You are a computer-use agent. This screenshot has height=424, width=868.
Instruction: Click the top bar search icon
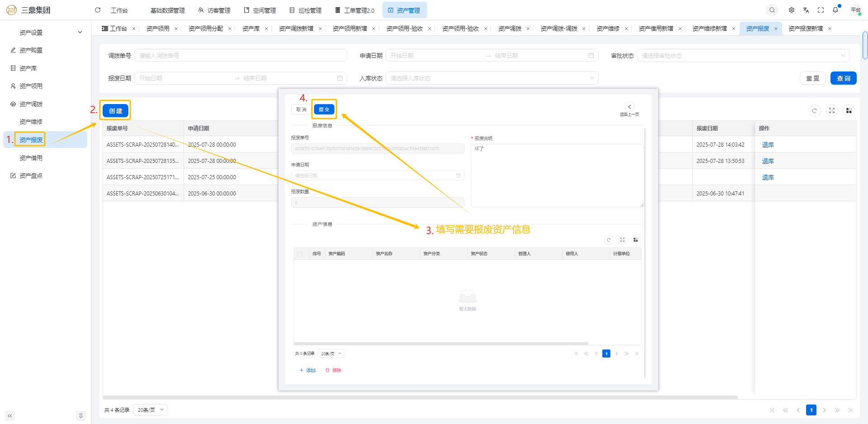(x=772, y=10)
